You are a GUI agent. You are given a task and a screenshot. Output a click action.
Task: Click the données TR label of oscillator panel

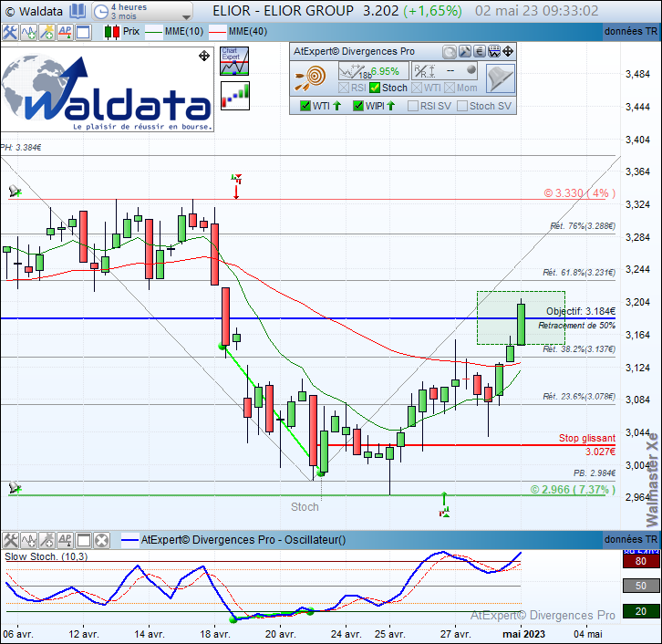631,540
